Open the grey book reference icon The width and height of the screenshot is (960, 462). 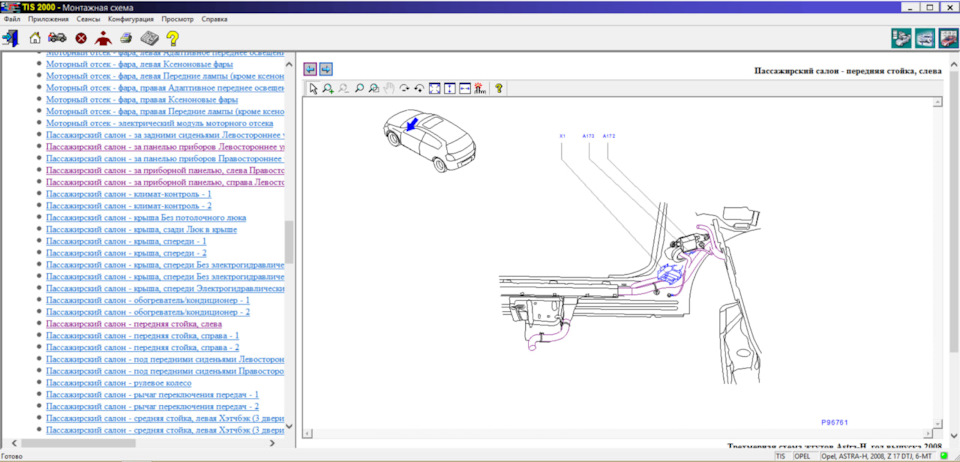tap(150, 39)
